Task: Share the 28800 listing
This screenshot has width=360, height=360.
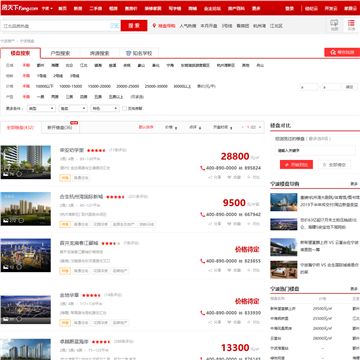Action: pos(215,177)
